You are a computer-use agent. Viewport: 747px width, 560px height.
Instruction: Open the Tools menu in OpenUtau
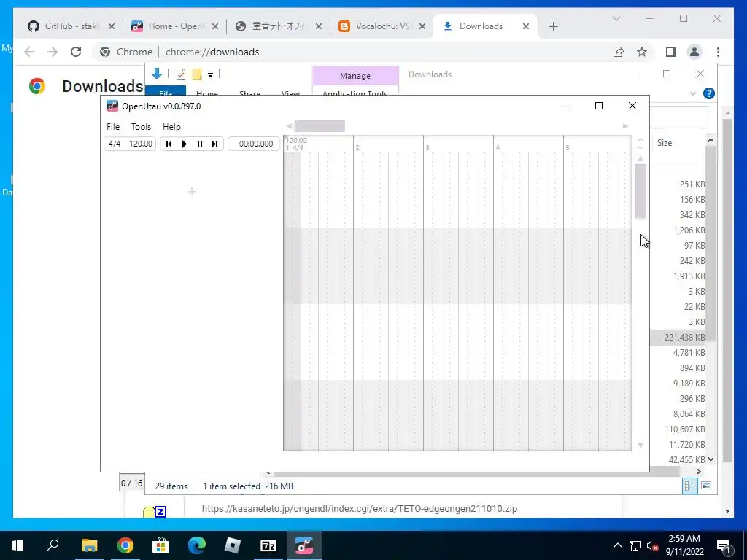[x=141, y=127]
